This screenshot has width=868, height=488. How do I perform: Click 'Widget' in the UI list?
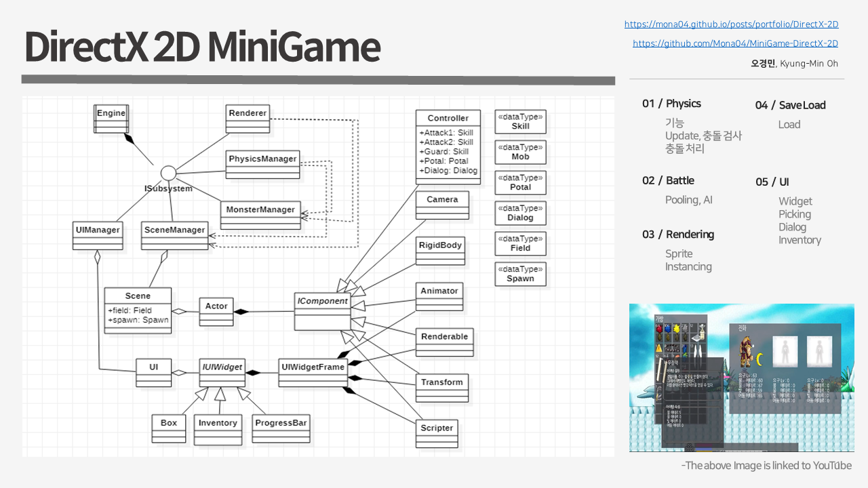[795, 201]
